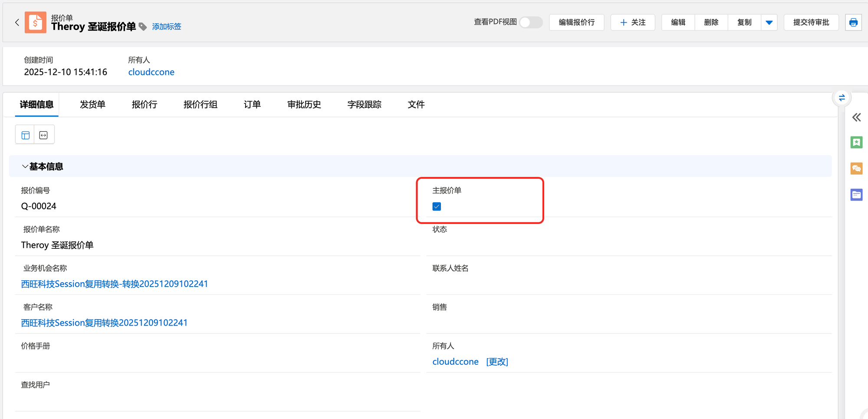This screenshot has height=419, width=868.
Task: Select the full-width layout view icon
Action: pos(44,135)
